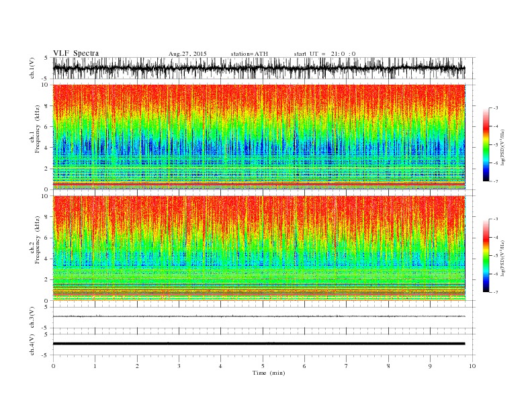Click the time axis tick label "8"
532x411 pixels.
point(388,366)
